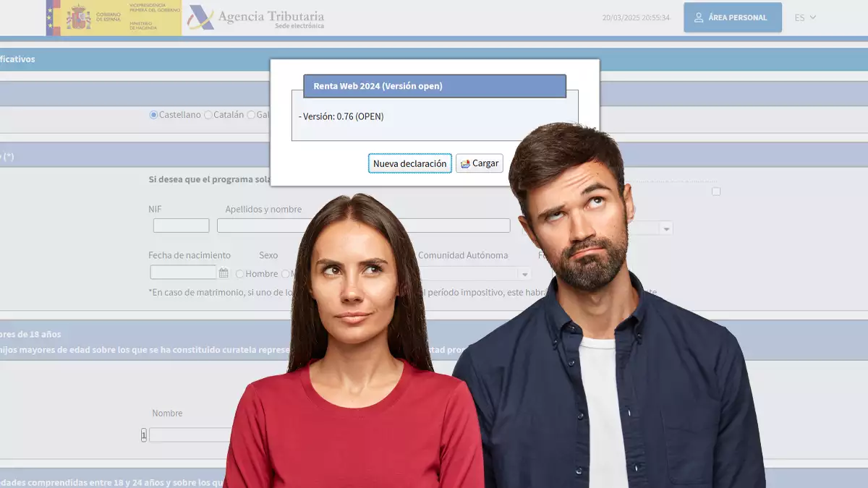Click the date and time 20/03/2025 text

(636, 17)
